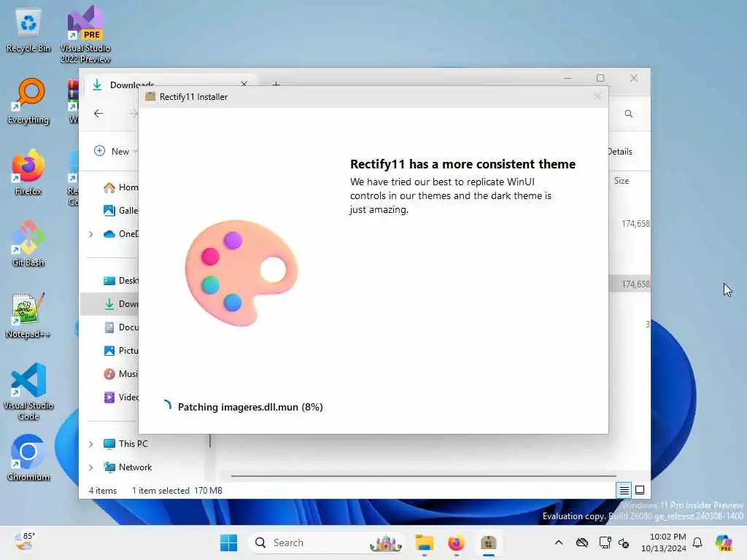Click the painter palette illustration
The image size is (747, 560).
click(241, 273)
